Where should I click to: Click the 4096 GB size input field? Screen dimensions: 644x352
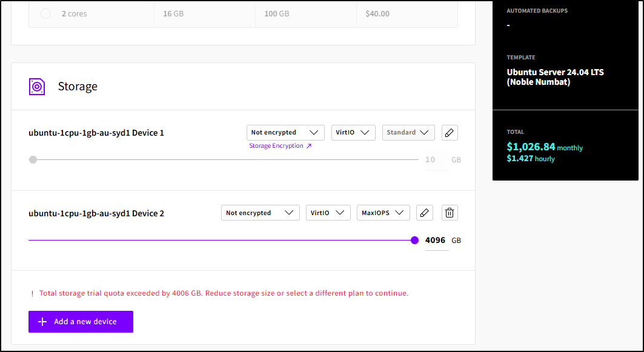[436, 241]
